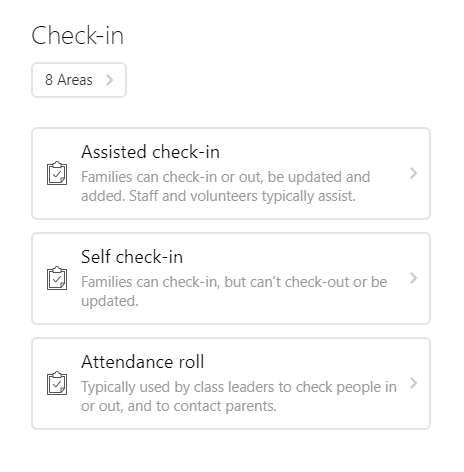
Task: Open the 8 Areas selector
Action: click(x=79, y=80)
